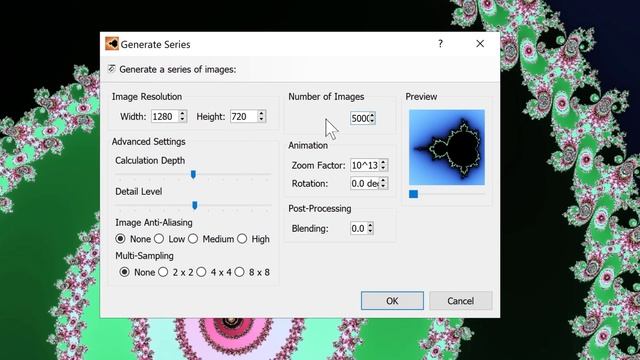
Task: Select Multi-Sampling 4 x 4 option
Action: pos(201,272)
